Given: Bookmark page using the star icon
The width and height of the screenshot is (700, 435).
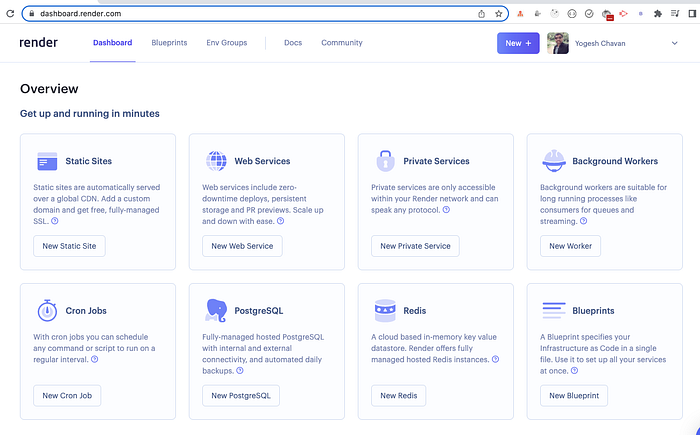Looking at the screenshot, I should coord(499,14).
